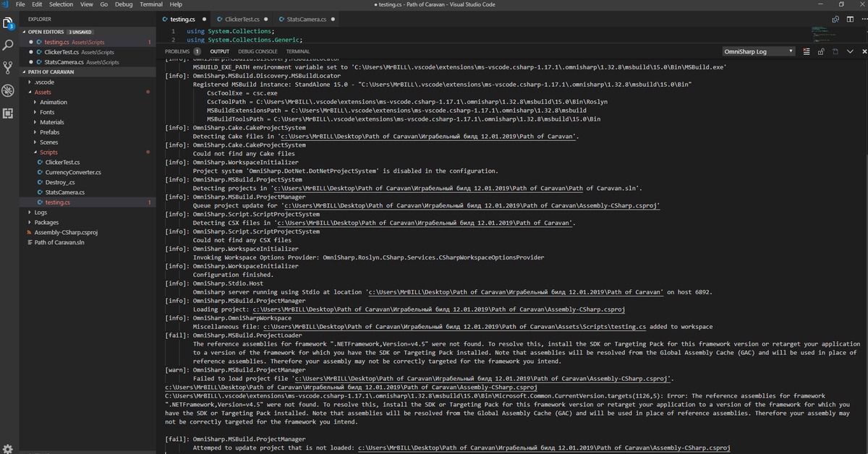Toggle the output scroll lock
Image resolution: width=868 pixels, height=454 pixels.
pyautogui.click(x=820, y=51)
